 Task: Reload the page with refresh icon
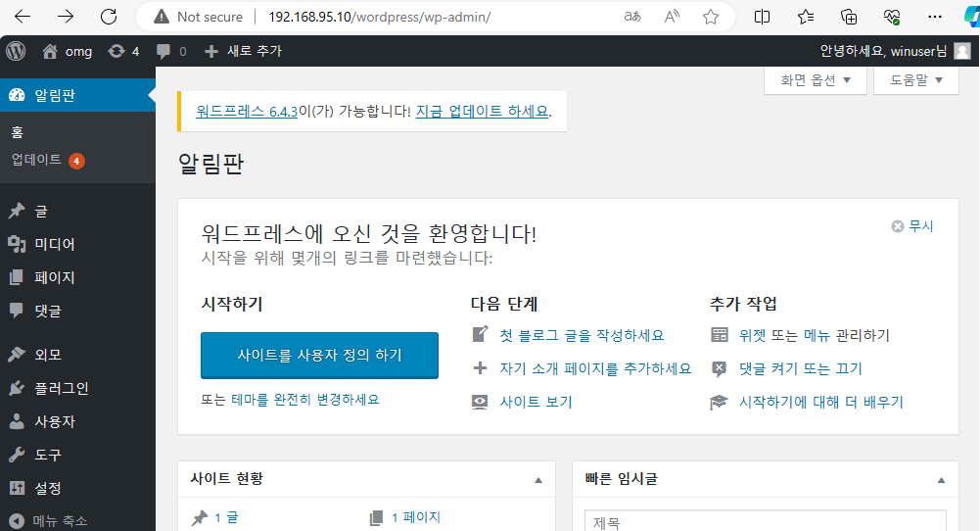(x=109, y=17)
